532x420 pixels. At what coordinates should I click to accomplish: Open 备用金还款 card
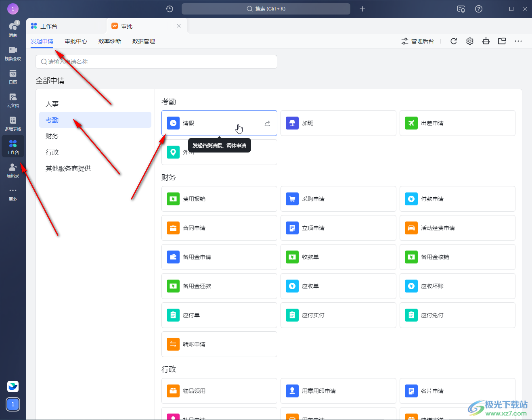(219, 286)
